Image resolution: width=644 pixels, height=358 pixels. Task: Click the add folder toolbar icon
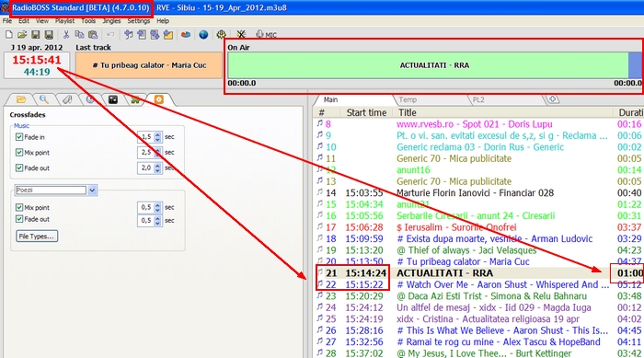(168, 35)
